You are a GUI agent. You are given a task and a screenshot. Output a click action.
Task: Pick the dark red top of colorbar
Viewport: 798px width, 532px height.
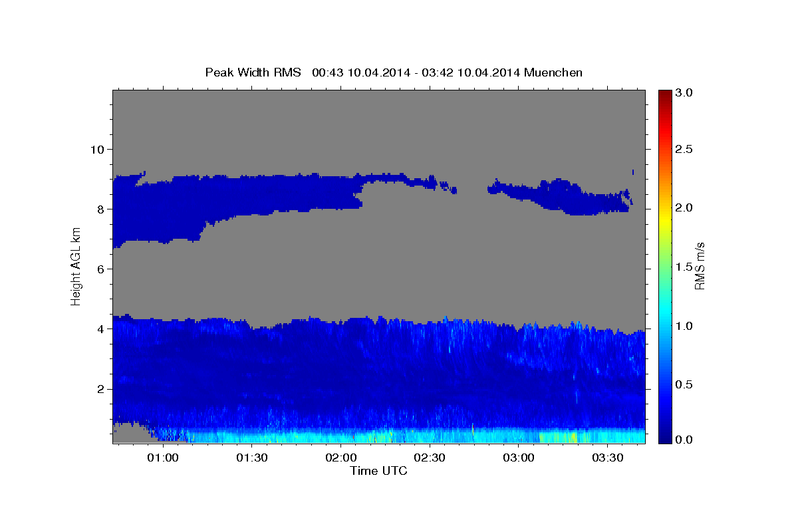click(x=664, y=94)
